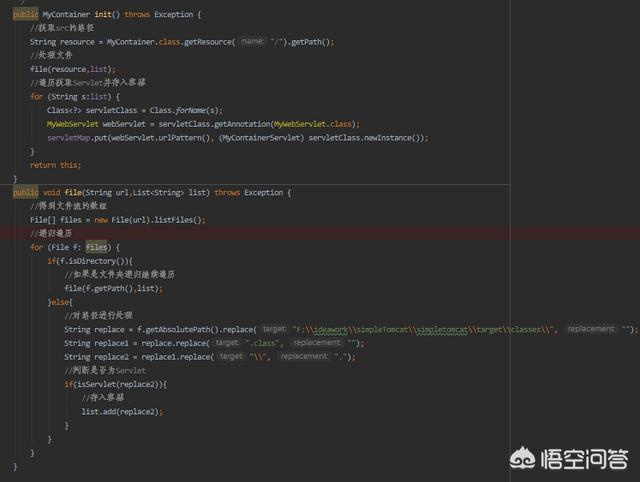
Task: Click the for (String s:list) loop header
Action: [x=75, y=97]
